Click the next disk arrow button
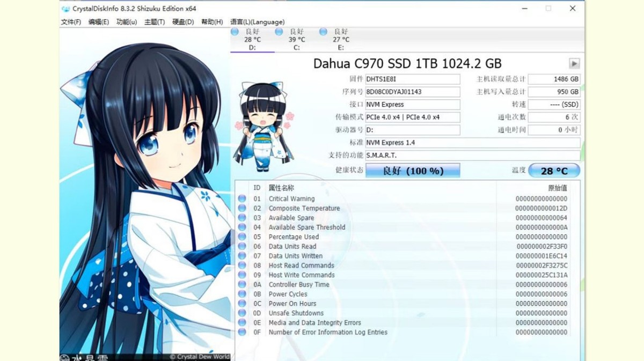Image resolution: width=644 pixels, height=361 pixels. pos(574,64)
